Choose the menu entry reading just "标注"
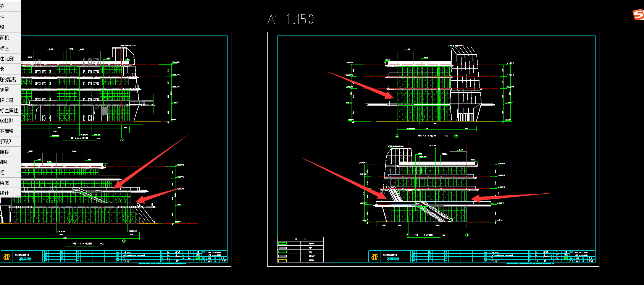The image size is (644, 285). pos(10,48)
